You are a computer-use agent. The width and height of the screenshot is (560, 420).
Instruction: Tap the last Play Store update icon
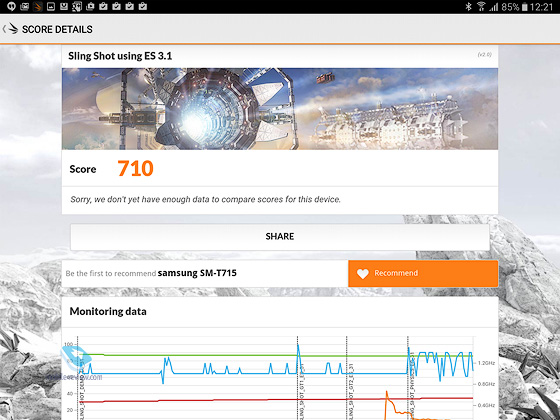142,6
